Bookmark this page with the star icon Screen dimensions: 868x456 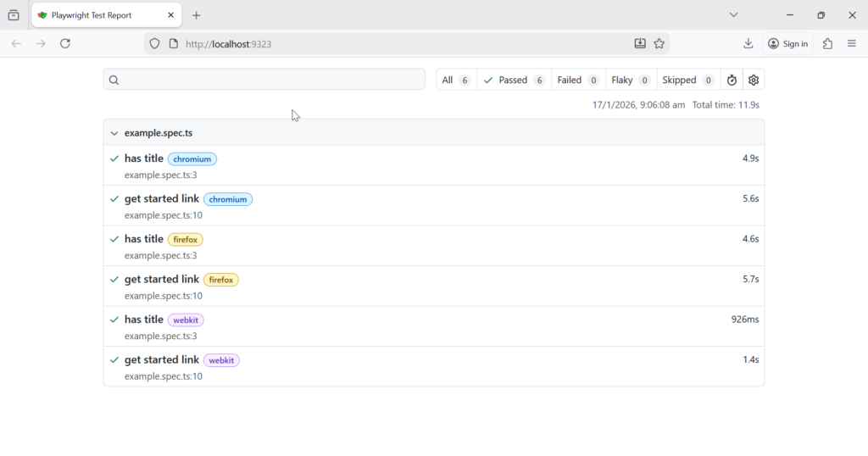point(659,44)
